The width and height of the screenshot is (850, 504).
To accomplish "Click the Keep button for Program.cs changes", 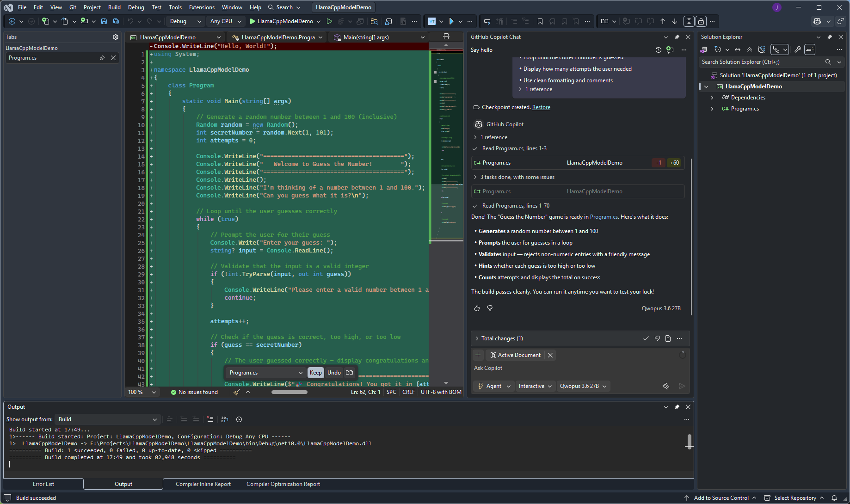I will (316, 373).
